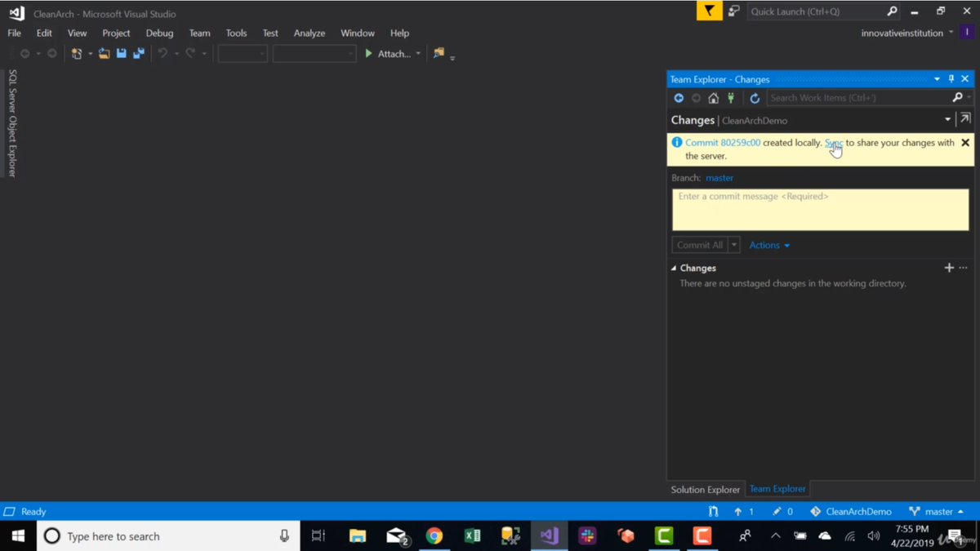Open the Team Explorer window options dropdown
The height and width of the screenshot is (551, 980).
(937, 79)
